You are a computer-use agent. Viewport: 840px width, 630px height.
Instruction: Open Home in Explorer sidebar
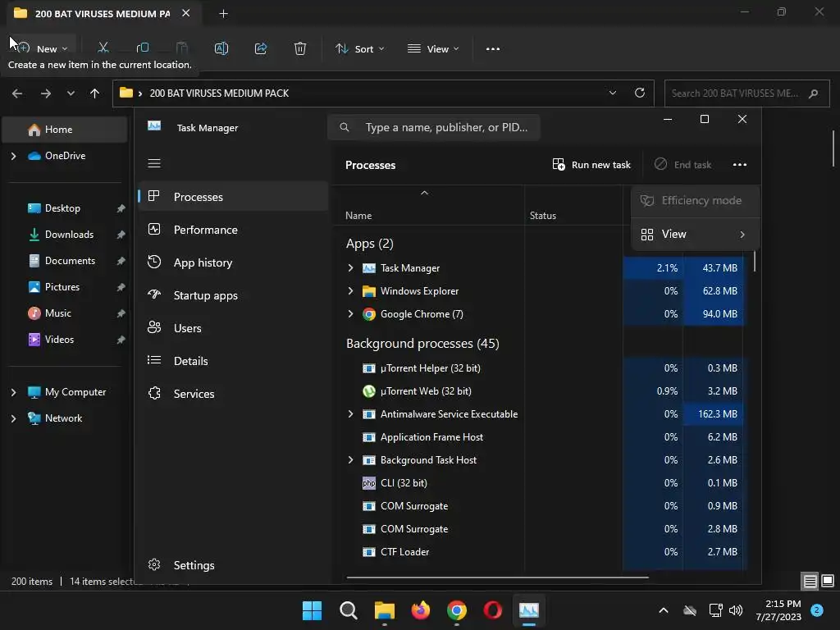click(65, 130)
